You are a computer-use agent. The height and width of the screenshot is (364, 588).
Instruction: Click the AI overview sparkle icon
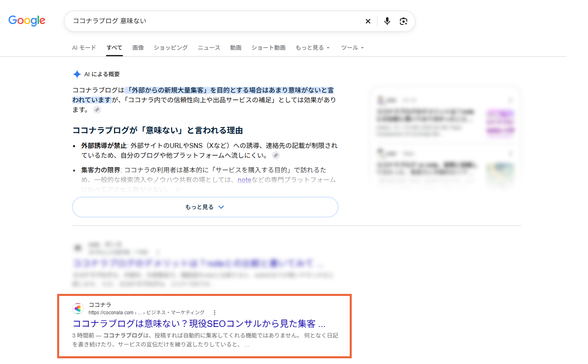tap(77, 74)
